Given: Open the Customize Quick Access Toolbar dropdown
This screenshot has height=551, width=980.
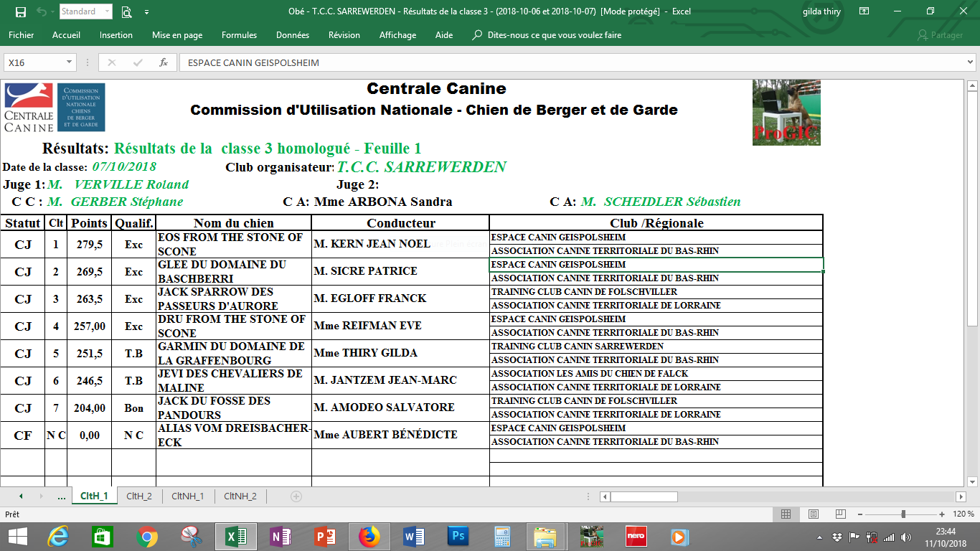Looking at the screenshot, I should click(146, 11).
